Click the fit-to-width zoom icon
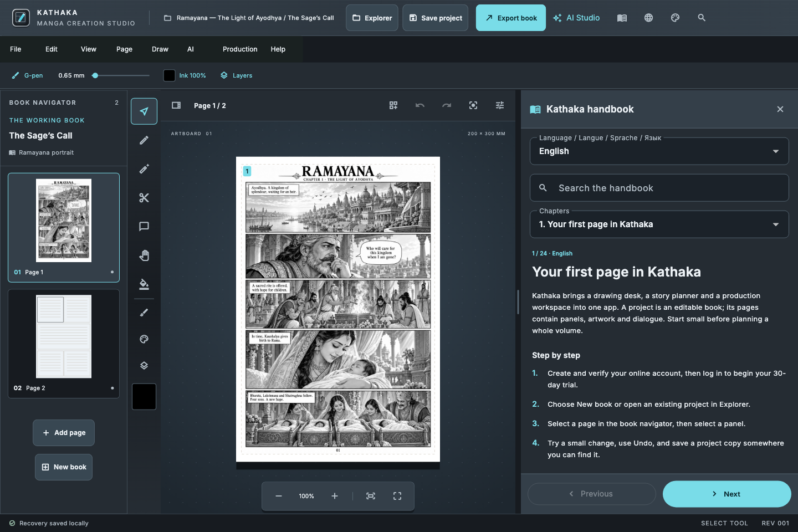Screen dimensions: 798x532 (371, 496)
